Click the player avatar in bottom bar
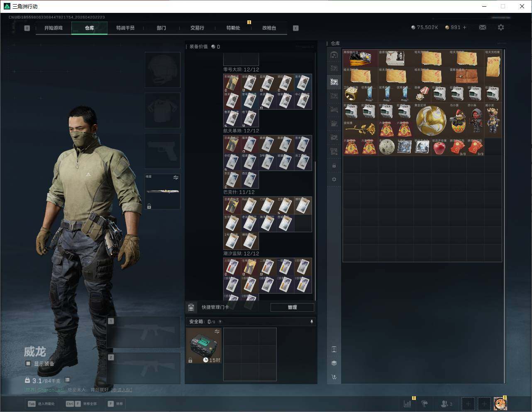Image resolution: width=532 pixels, height=412 pixels. tap(500, 403)
